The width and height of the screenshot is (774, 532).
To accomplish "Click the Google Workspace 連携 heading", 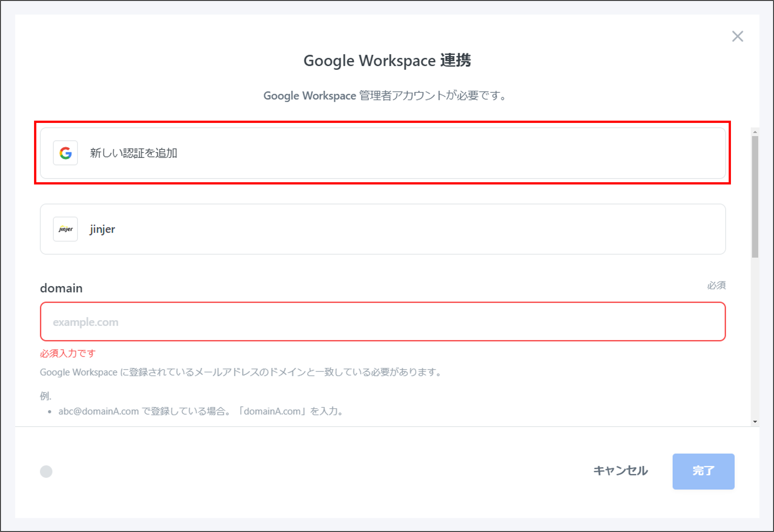I will [x=387, y=61].
